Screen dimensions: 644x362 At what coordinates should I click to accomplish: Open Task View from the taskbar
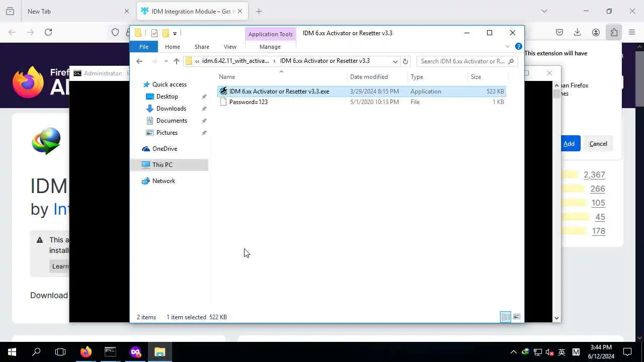click(x=60, y=352)
